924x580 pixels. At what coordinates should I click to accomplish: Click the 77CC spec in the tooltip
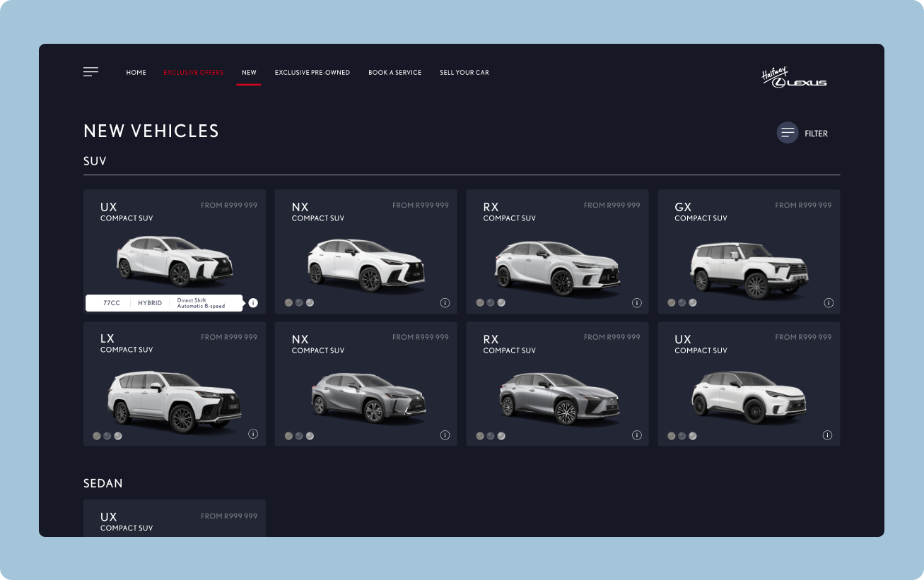(112, 303)
